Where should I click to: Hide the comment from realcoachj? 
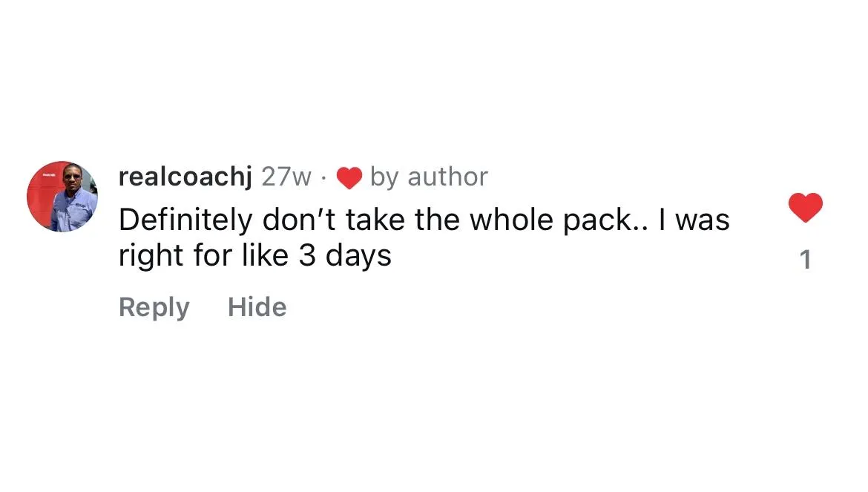[257, 306]
